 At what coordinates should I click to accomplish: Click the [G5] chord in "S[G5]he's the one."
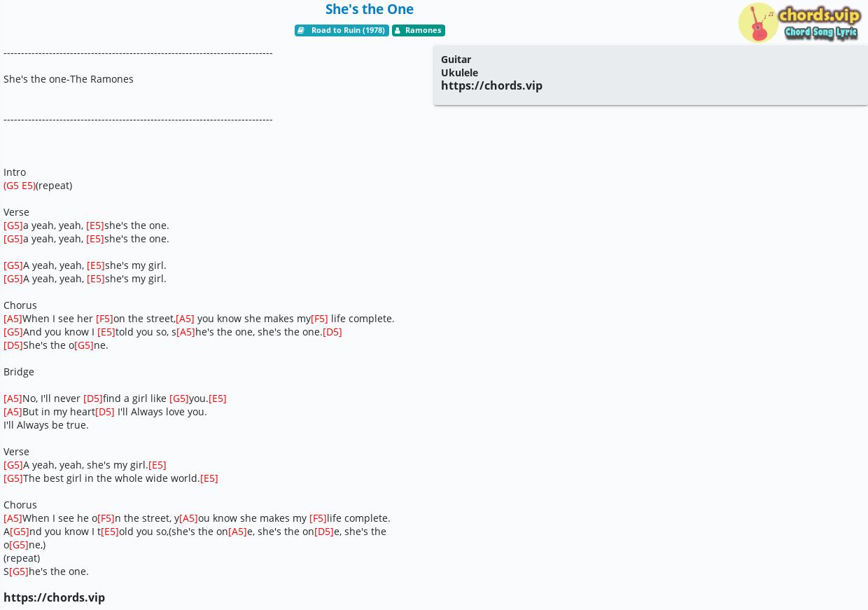[x=19, y=571]
